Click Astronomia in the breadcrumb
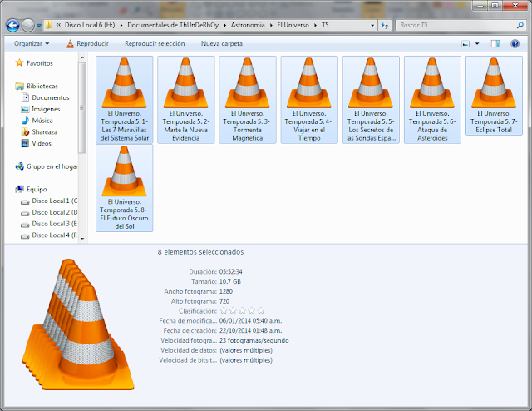The width and height of the screenshot is (532, 411). pyautogui.click(x=248, y=25)
